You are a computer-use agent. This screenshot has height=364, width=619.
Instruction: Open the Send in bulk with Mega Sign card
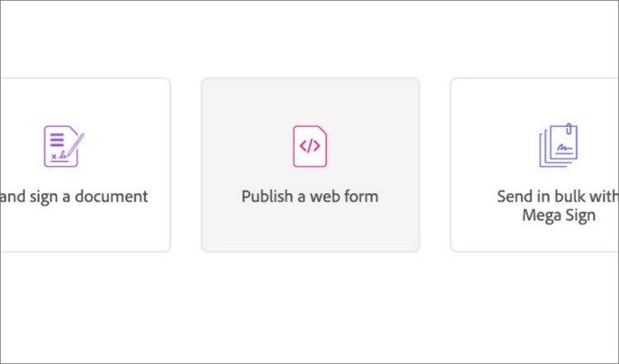coord(535,165)
